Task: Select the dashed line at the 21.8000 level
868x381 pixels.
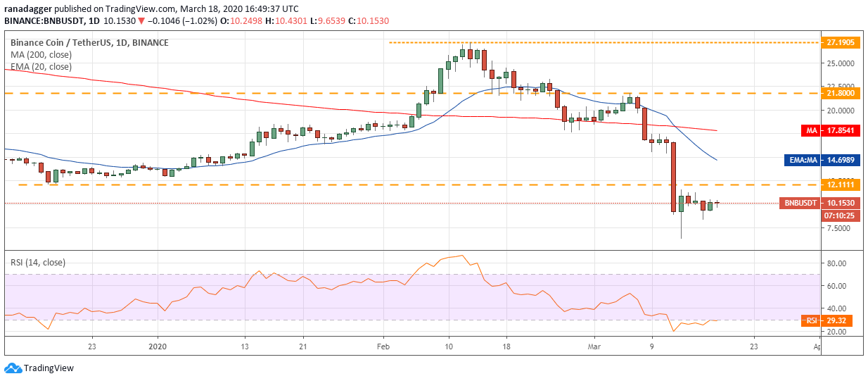Action: point(413,92)
